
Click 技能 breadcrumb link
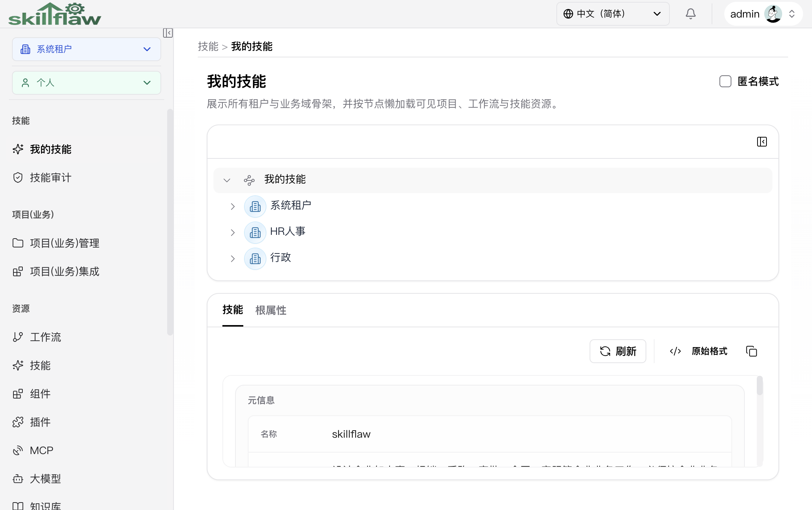208,47
